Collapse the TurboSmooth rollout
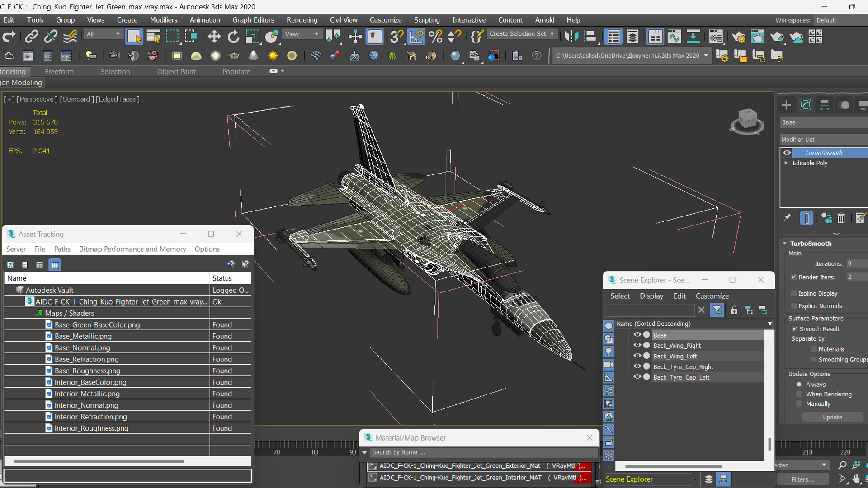 coord(785,243)
